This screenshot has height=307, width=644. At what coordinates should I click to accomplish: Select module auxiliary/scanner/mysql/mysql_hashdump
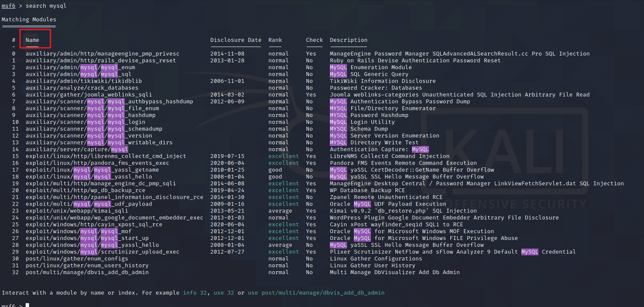[91, 115]
